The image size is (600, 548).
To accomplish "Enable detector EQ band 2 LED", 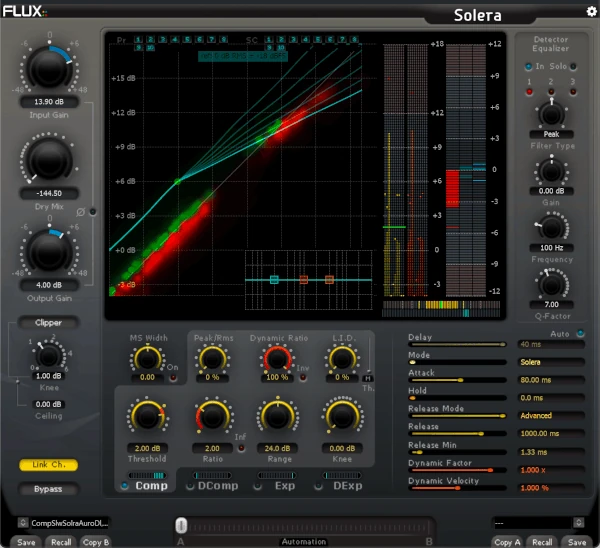I will (x=551, y=92).
